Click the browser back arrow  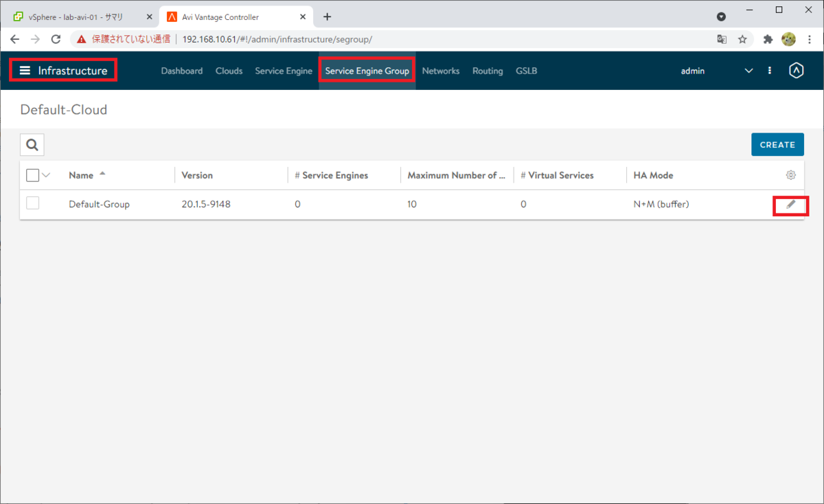(x=15, y=39)
